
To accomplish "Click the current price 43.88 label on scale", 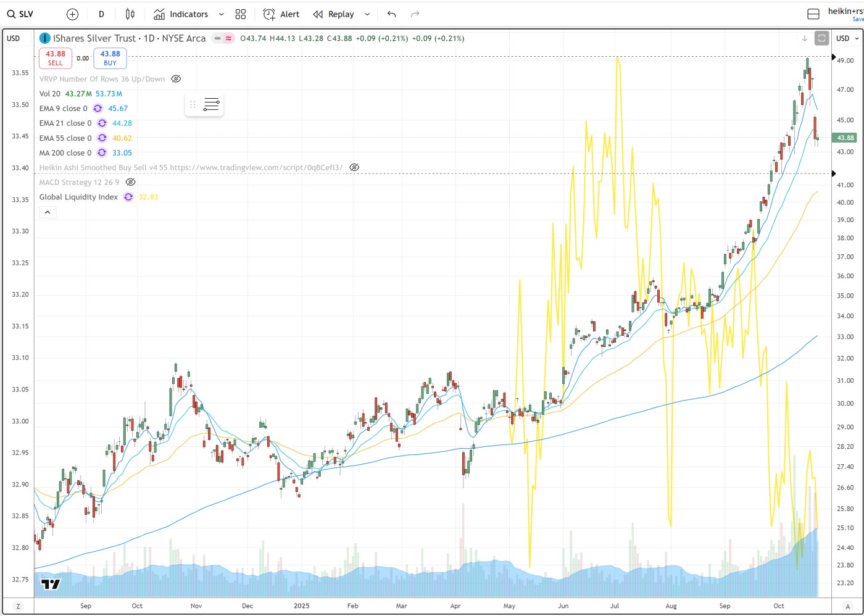I will pos(845,138).
